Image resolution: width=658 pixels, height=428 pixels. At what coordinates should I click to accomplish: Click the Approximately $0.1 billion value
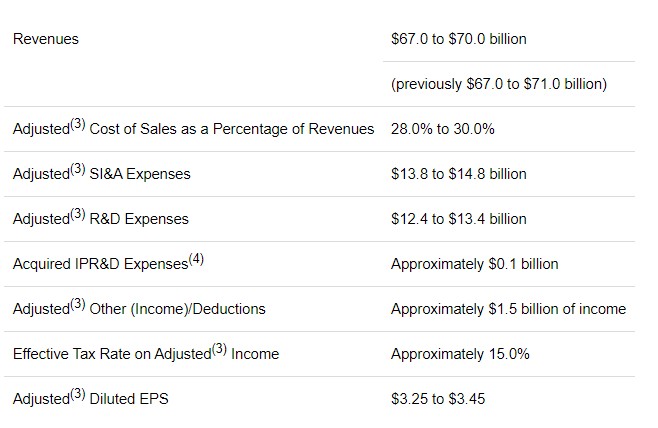(x=474, y=264)
